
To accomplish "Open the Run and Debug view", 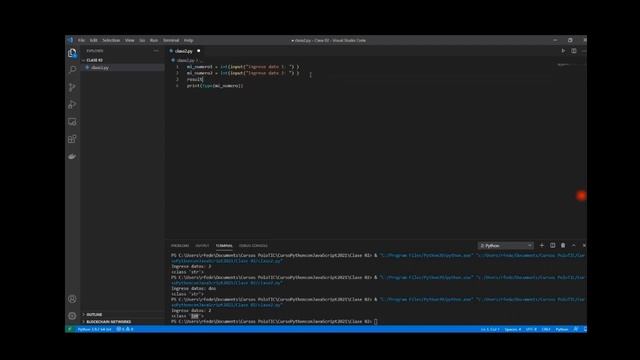I will point(72,104).
